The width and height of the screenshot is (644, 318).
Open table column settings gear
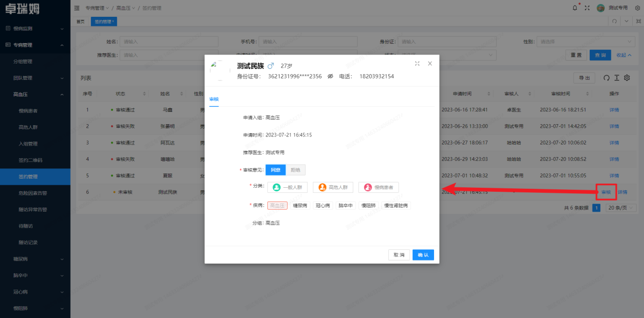[627, 78]
